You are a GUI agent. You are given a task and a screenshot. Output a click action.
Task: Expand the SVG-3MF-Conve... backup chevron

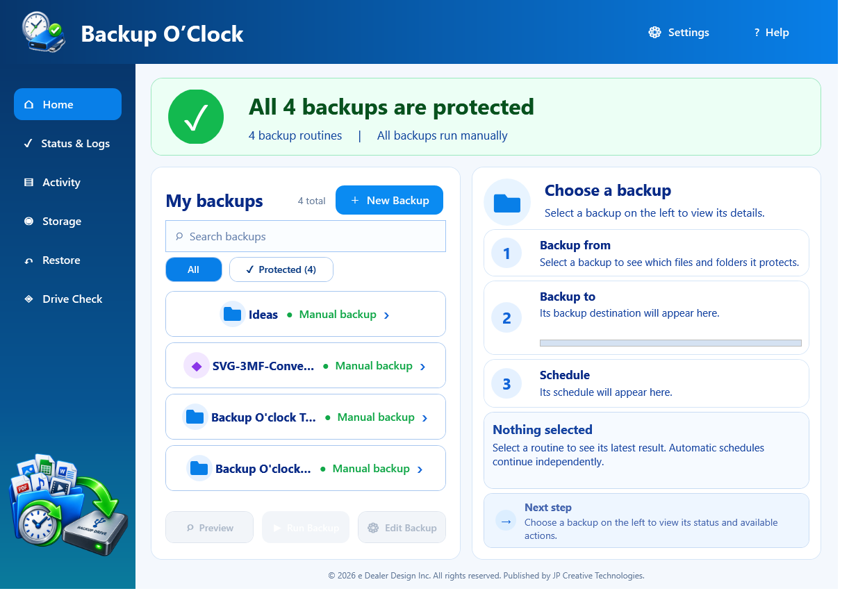point(423,367)
